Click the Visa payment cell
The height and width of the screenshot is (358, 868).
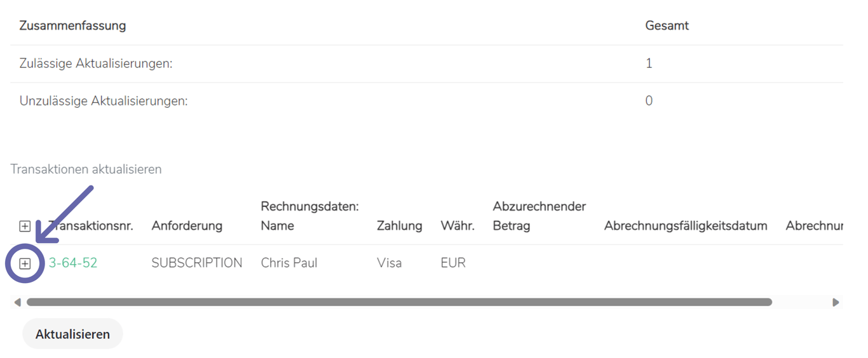coord(389,263)
